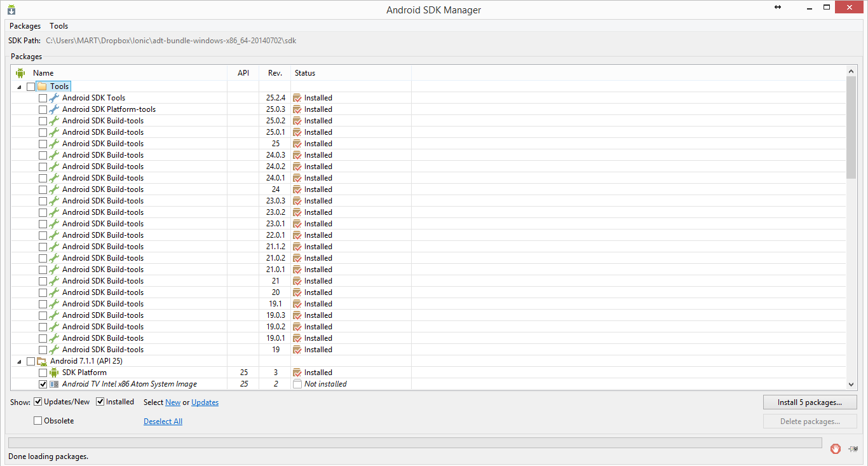Check the Tools group checkbox
Viewport: 868px width, 466px height.
tap(31, 86)
